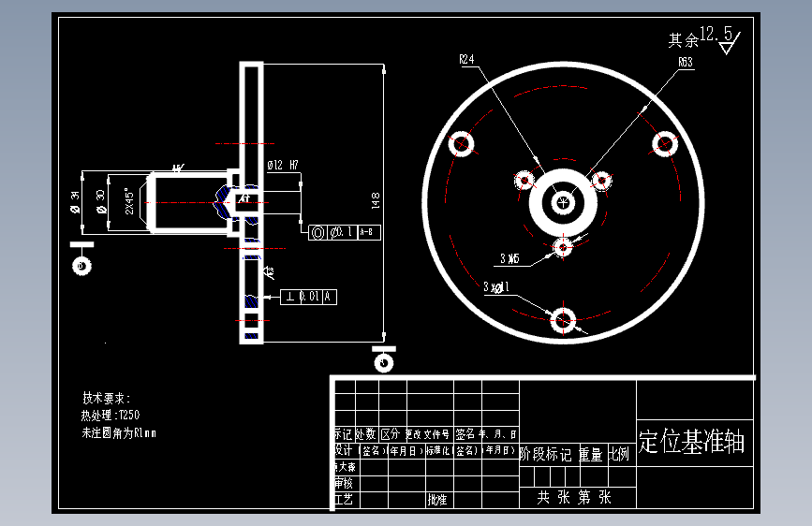Select the 其余 label near roughness symbol

683,40
